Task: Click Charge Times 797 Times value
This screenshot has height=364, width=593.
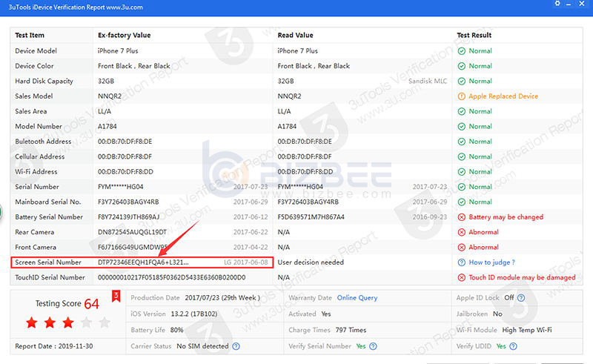Action: coord(351,330)
